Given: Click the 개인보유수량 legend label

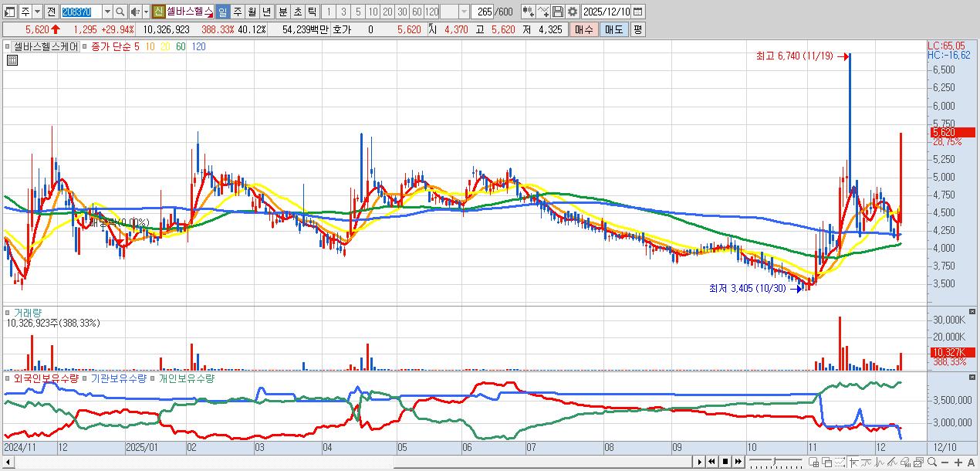Looking at the screenshot, I should click(188, 379).
